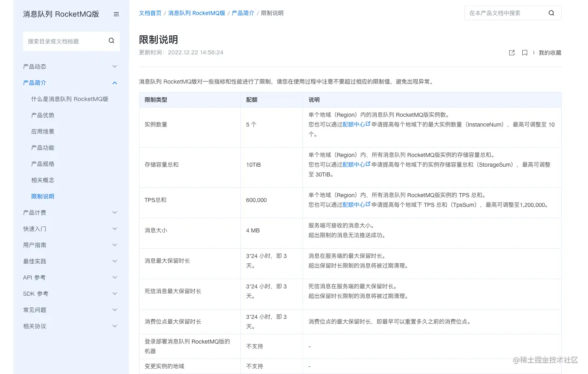The image size is (588, 374).
Task: Select the 限制说明 sidebar item
Action: point(43,196)
